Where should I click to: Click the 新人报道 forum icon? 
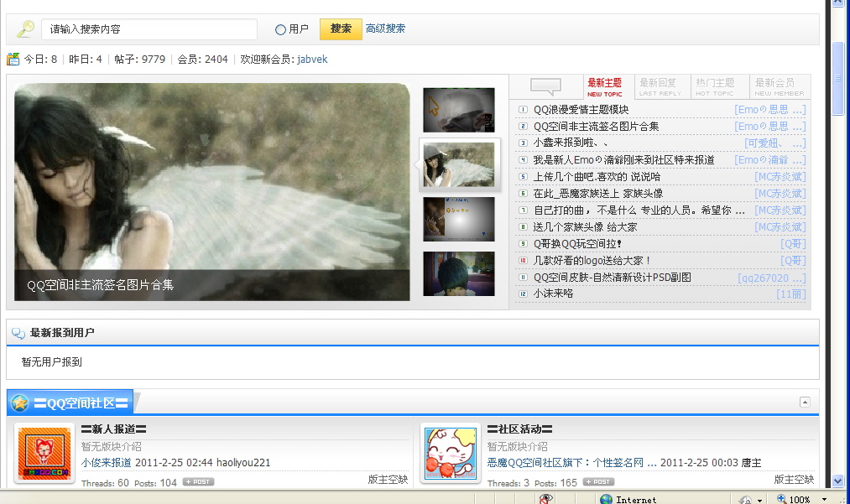44,453
